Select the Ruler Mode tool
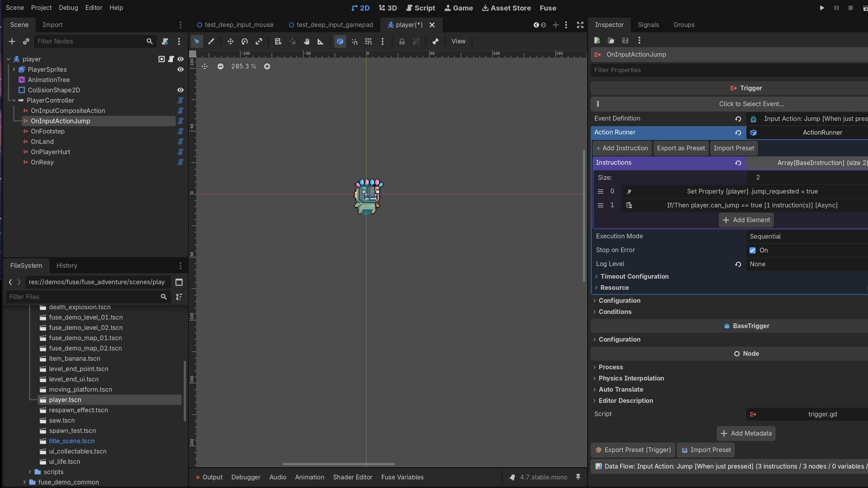868x488 pixels. click(x=321, y=42)
